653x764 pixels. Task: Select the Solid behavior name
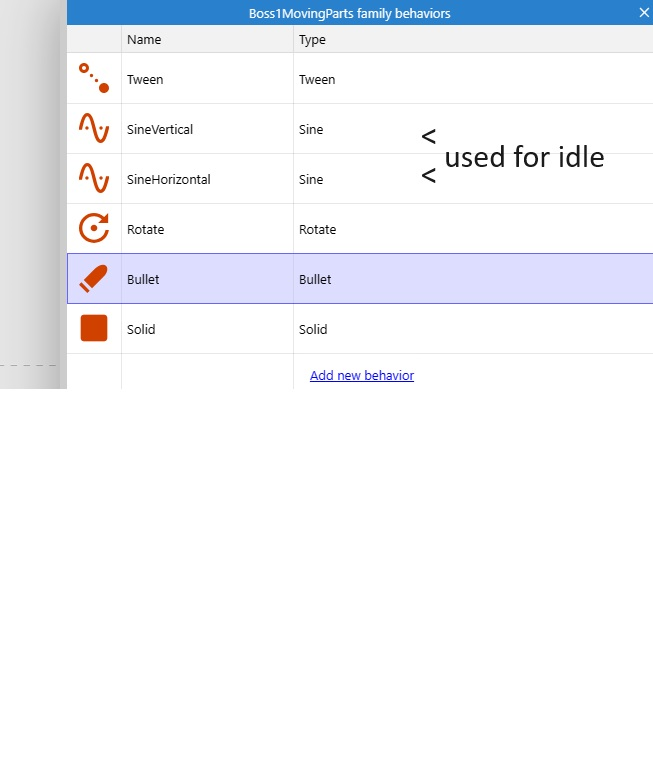point(141,330)
